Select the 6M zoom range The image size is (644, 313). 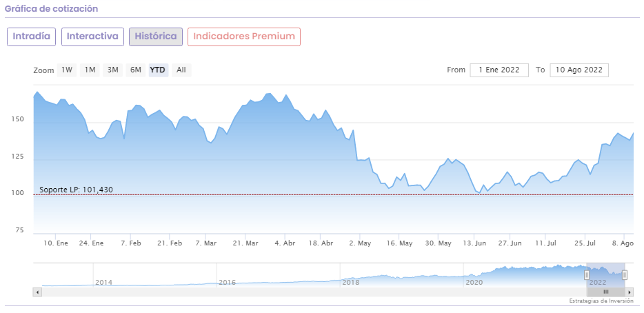point(136,70)
